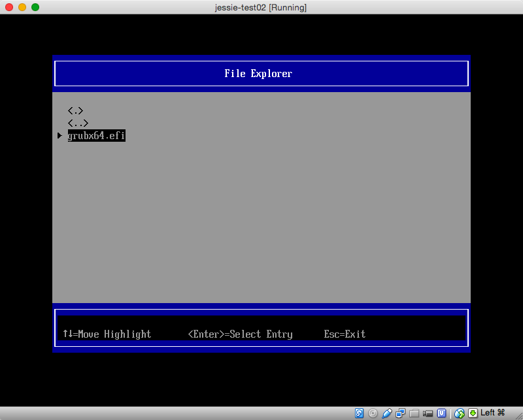
Task: Click the optical disc drive icon
Action: click(373, 413)
